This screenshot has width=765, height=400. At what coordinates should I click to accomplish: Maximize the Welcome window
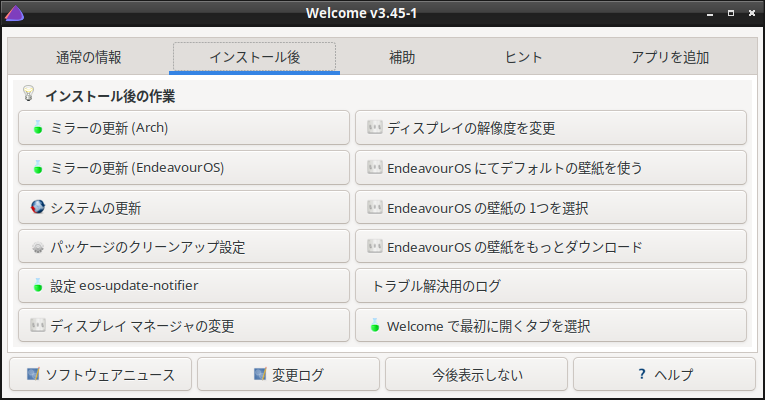pyautogui.click(x=731, y=13)
